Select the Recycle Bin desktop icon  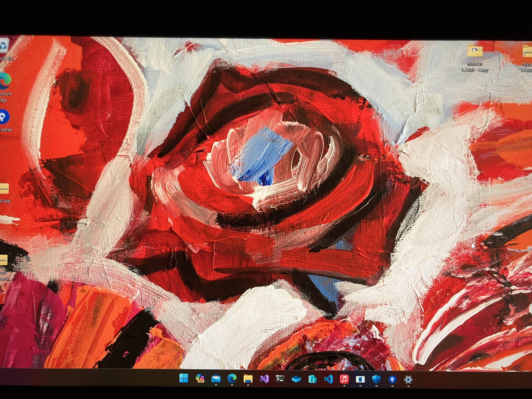(4, 47)
